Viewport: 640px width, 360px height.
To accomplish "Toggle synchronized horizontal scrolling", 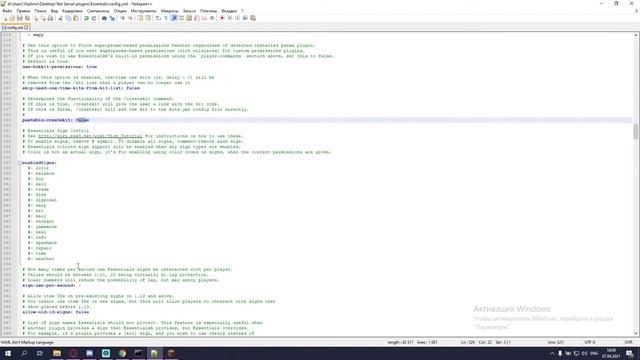I will pyautogui.click(x=148, y=18).
